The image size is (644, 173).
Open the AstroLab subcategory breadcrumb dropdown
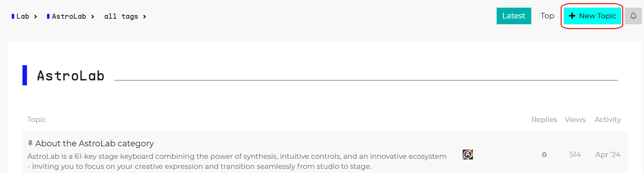(71, 16)
